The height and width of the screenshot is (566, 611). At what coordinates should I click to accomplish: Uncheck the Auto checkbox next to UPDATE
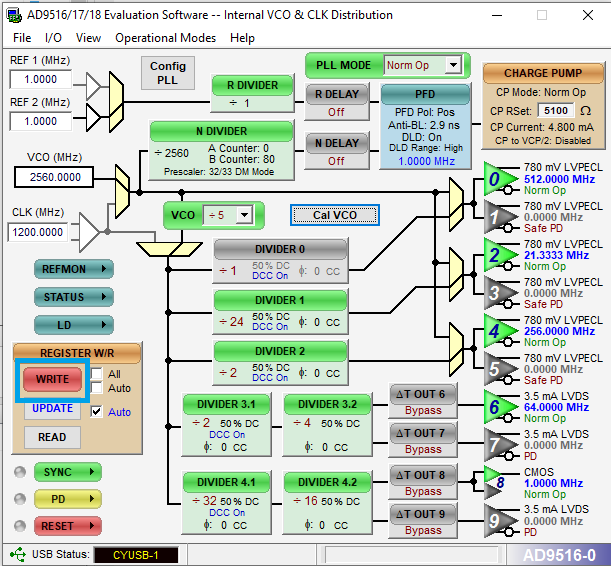[97, 412]
